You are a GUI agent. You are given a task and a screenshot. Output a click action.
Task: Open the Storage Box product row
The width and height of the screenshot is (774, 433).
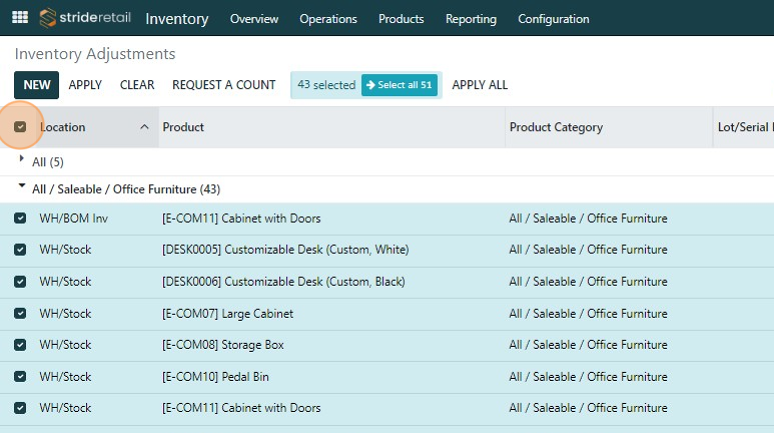(224, 345)
